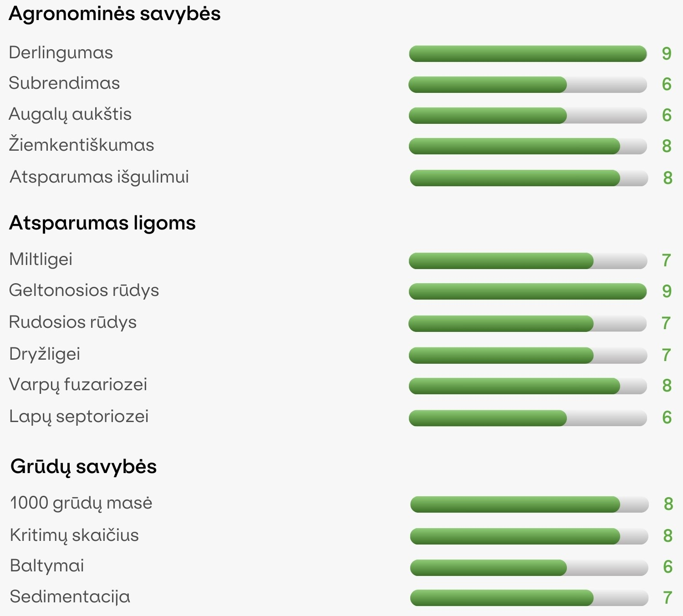The width and height of the screenshot is (683, 616).
Task: Click the Derlingumas rating bar
Action: pos(528,54)
